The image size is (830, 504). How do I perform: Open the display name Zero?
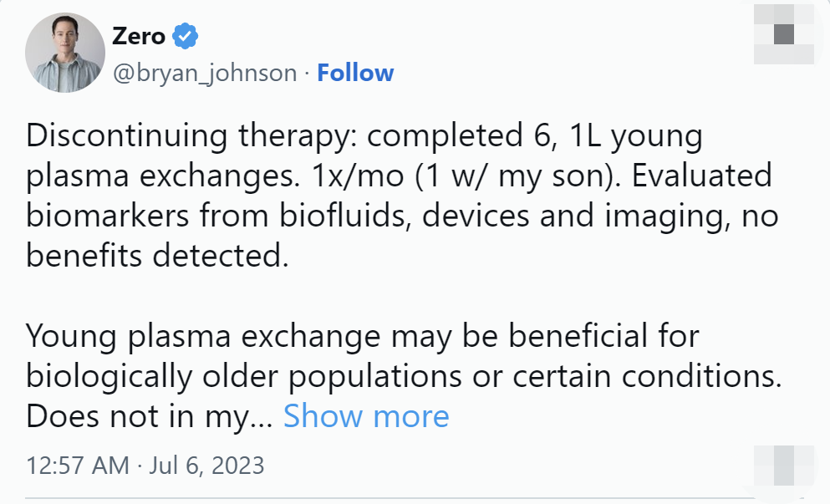tap(139, 36)
